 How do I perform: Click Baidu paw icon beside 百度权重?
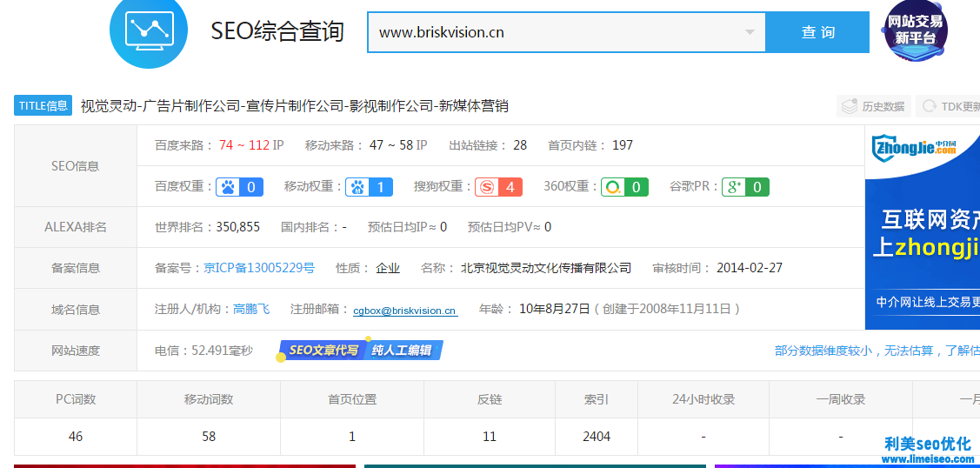click(228, 187)
